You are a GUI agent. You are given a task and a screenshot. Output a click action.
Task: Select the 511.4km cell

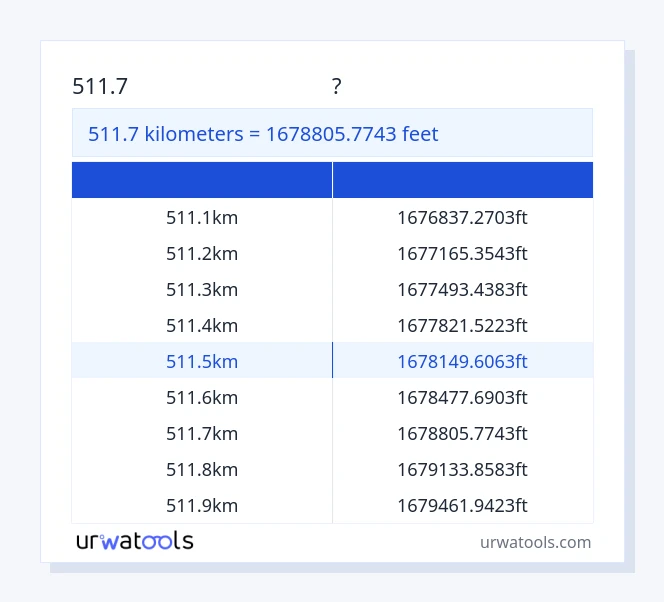202,325
